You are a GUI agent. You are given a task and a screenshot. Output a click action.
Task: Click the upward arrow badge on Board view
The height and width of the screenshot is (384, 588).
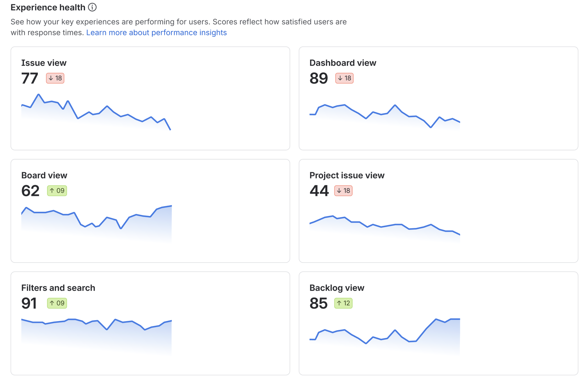[57, 191]
